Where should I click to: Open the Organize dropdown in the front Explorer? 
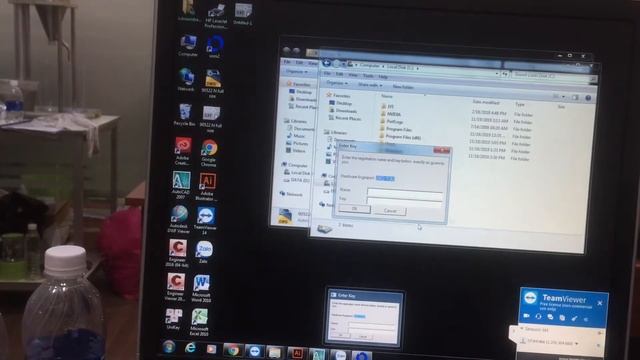click(337, 83)
